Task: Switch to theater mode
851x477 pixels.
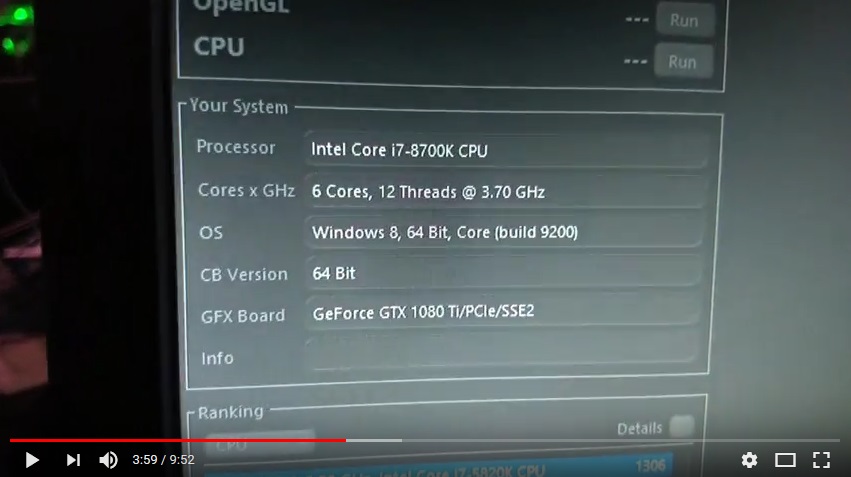Action: [785, 460]
